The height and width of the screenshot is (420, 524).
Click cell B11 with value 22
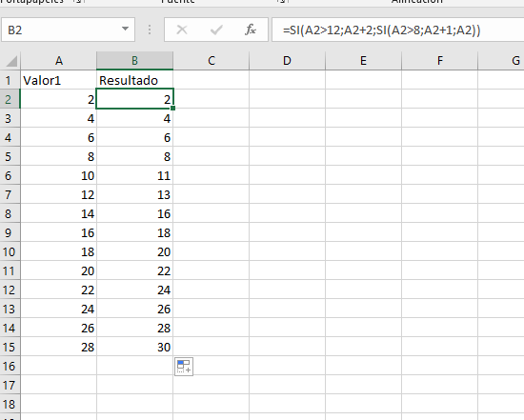point(134,270)
